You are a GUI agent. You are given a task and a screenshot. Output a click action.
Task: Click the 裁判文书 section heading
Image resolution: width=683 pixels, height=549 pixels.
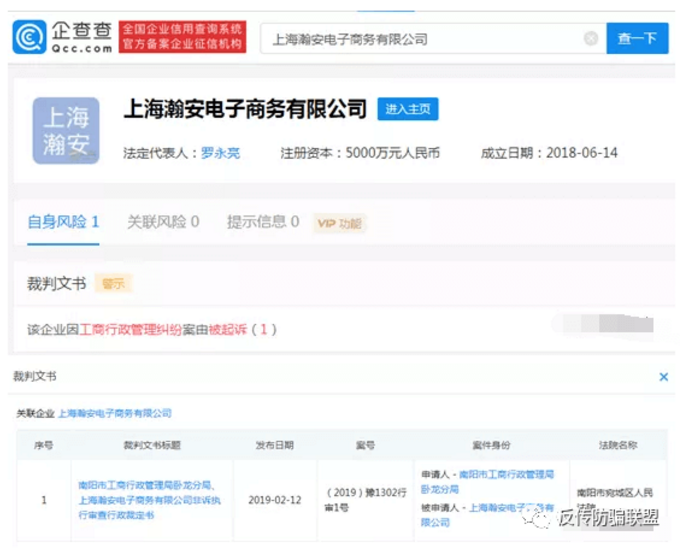(57, 284)
